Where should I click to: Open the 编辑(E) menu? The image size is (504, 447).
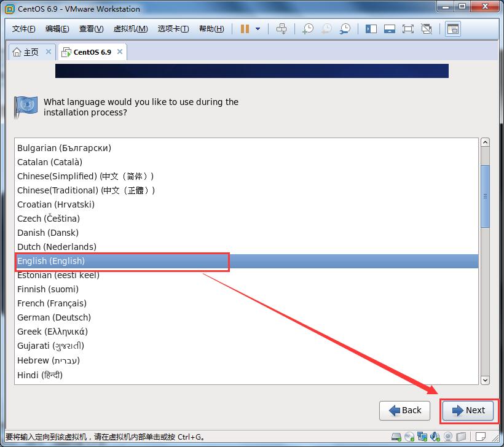[57, 29]
